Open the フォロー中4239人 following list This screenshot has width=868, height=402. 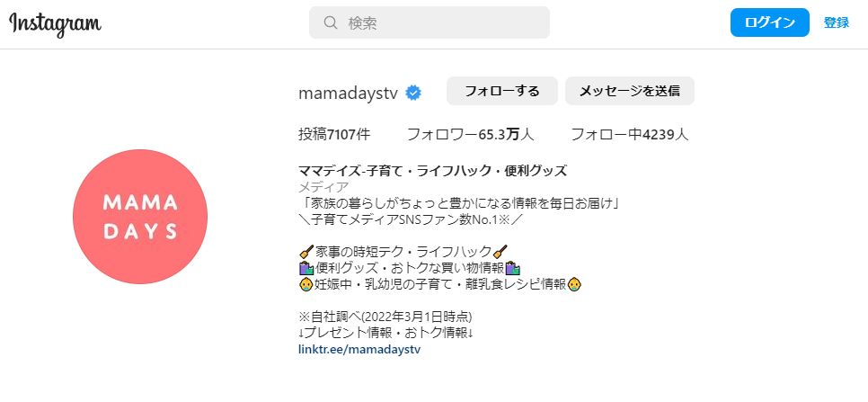coord(629,134)
